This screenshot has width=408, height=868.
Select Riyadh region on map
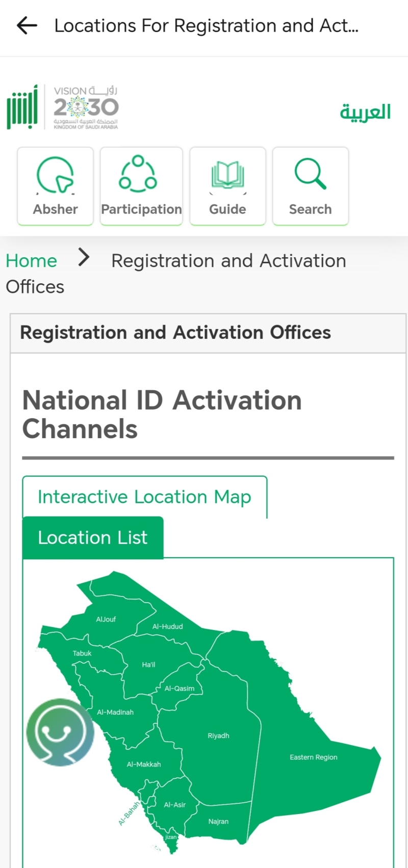click(218, 736)
